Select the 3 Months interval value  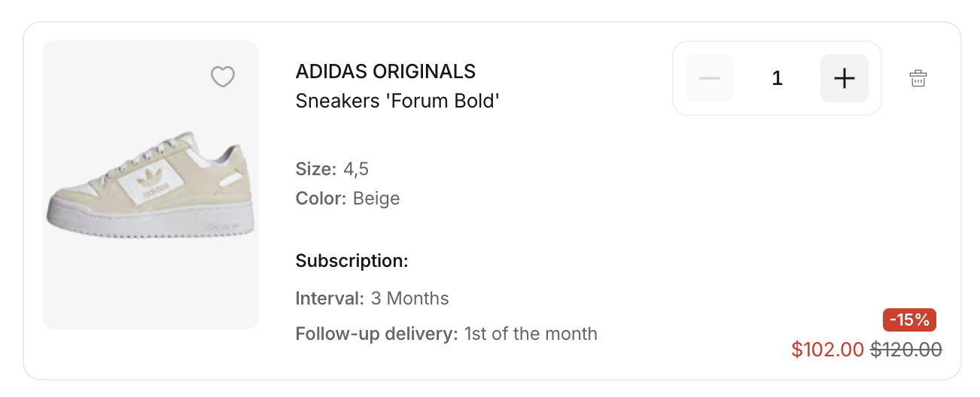point(409,299)
